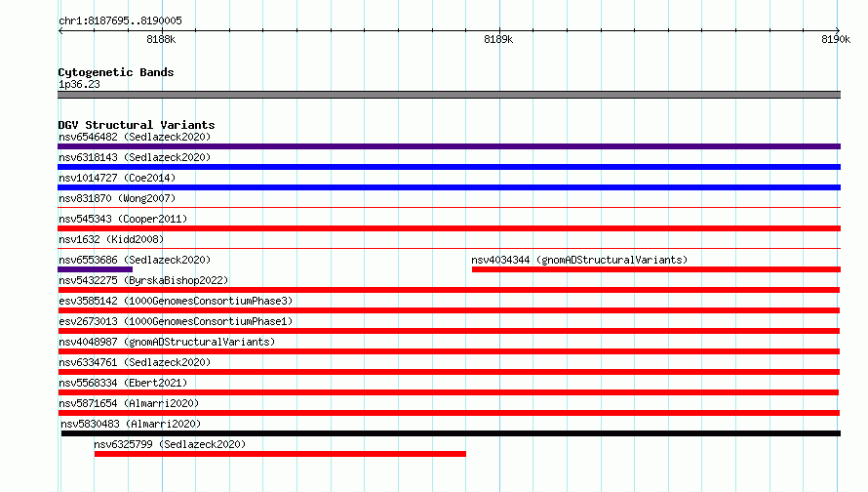Select the nsv6334761 red bar
Viewport: 868px width, 492px height.
449,372
